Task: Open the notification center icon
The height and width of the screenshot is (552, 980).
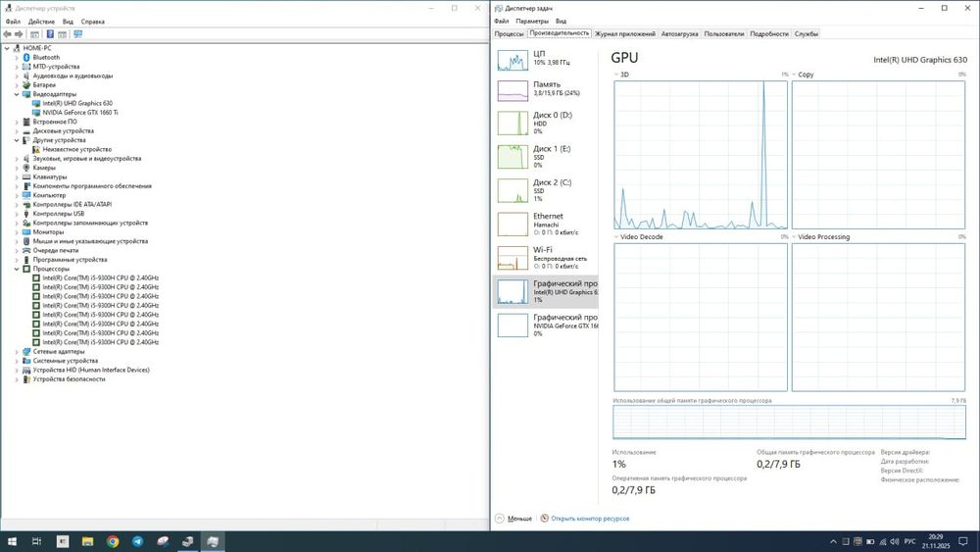Action: (964, 541)
